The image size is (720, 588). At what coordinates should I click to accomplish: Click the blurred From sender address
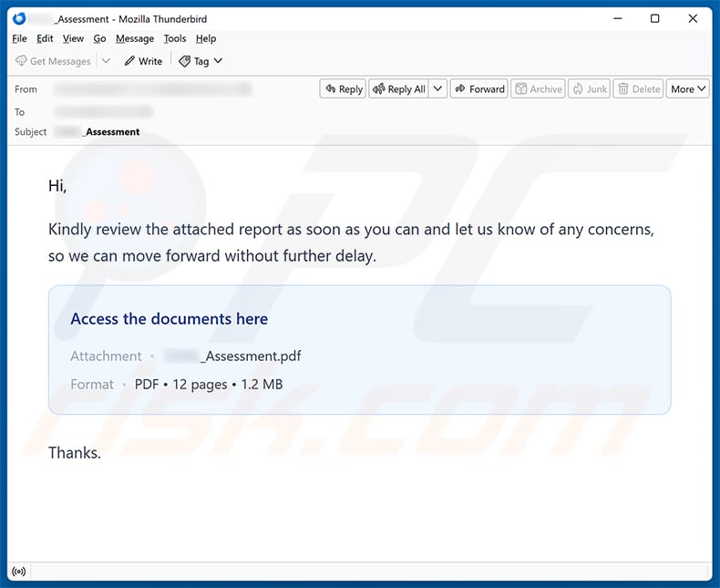[153, 89]
